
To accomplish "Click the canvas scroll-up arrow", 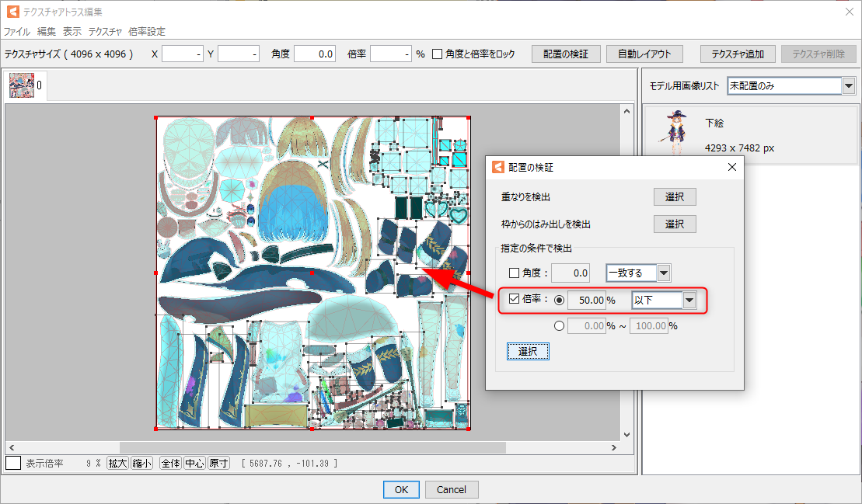I will [x=626, y=112].
